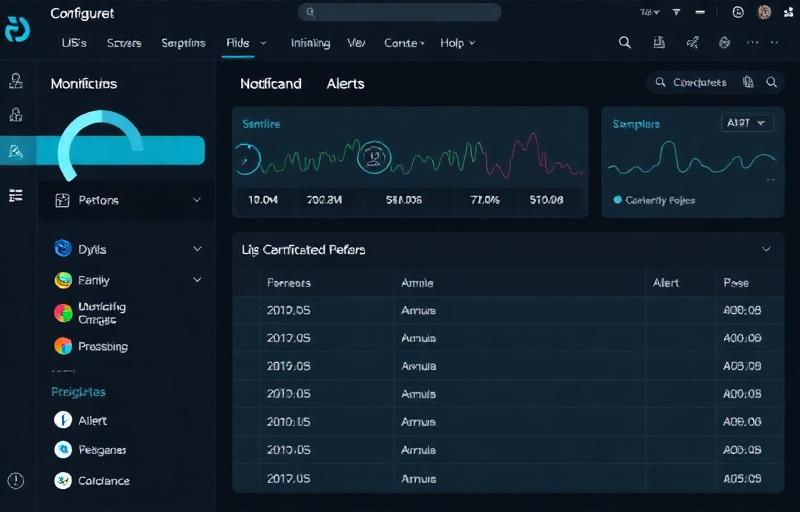Click the top center search field
The width and height of the screenshot is (800, 512).
[x=400, y=12]
